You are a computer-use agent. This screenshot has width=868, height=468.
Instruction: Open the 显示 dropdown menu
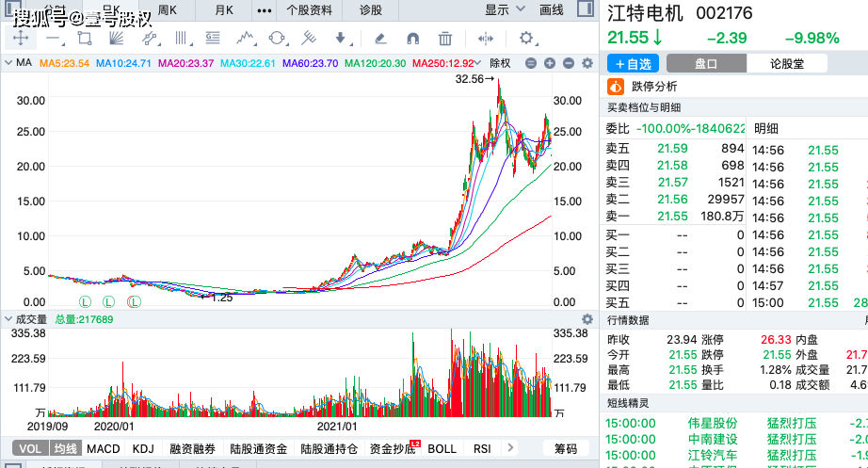503,10
